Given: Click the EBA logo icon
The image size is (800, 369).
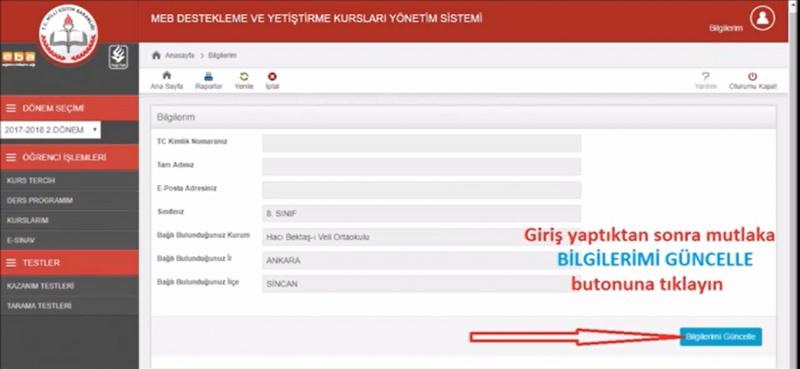Looking at the screenshot, I should (18, 58).
